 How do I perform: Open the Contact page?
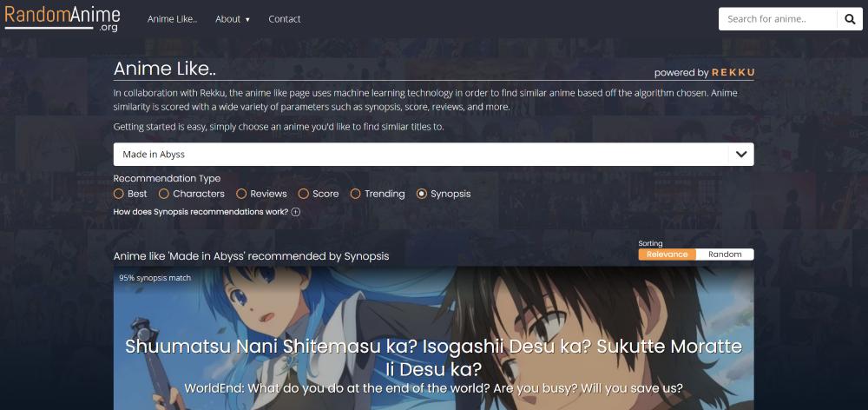(285, 19)
